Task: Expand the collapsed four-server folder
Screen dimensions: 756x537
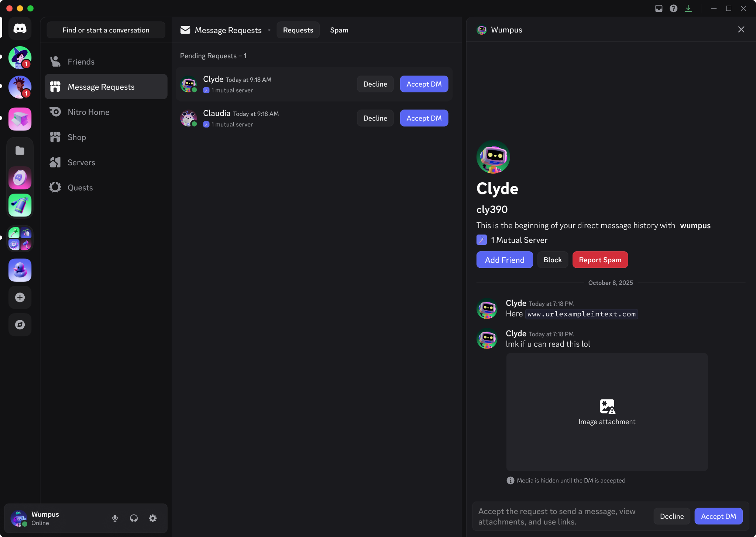Action: [x=20, y=239]
